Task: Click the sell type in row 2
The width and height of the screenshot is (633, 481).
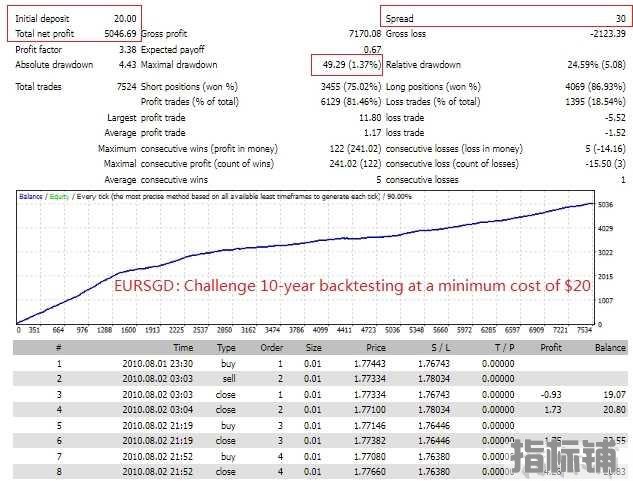Action: pyautogui.click(x=229, y=379)
